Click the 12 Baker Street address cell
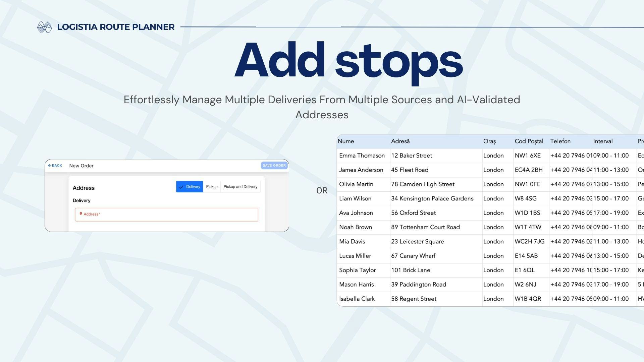The width and height of the screenshot is (644, 362). click(436, 156)
